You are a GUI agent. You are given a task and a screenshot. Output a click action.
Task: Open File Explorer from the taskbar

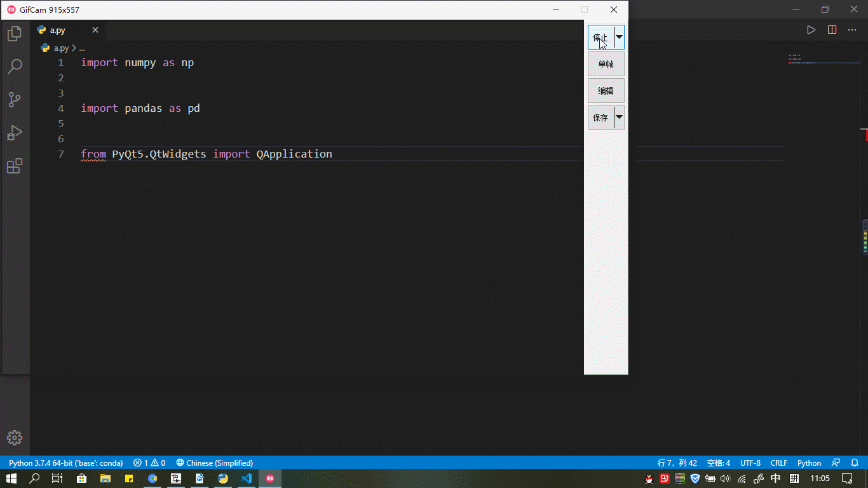pyautogui.click(x=105, y=478)
